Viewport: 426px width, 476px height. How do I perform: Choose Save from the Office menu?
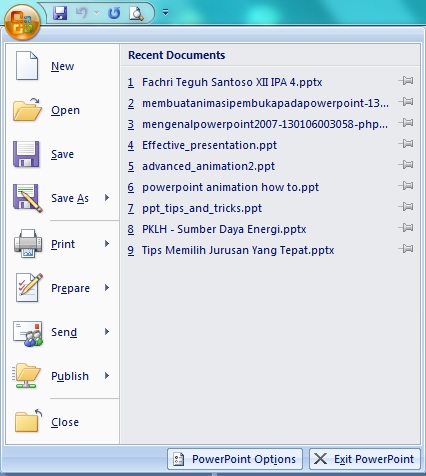[62, 154]
